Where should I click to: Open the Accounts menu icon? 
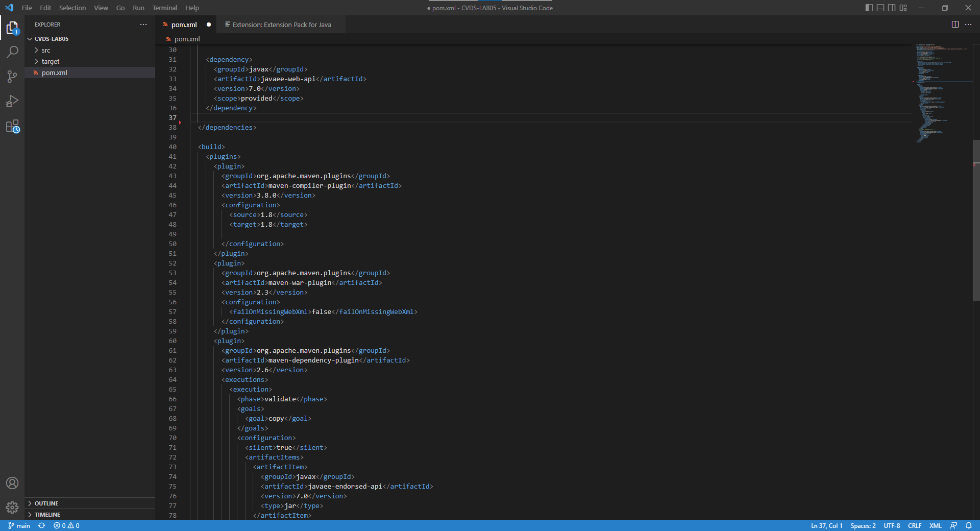(x=12, y=483)
